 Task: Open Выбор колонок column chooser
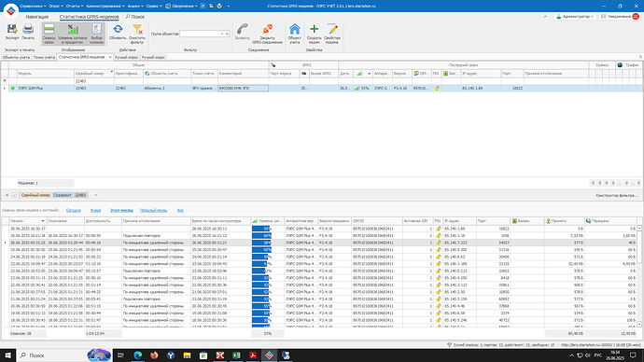tap(97, 34)
